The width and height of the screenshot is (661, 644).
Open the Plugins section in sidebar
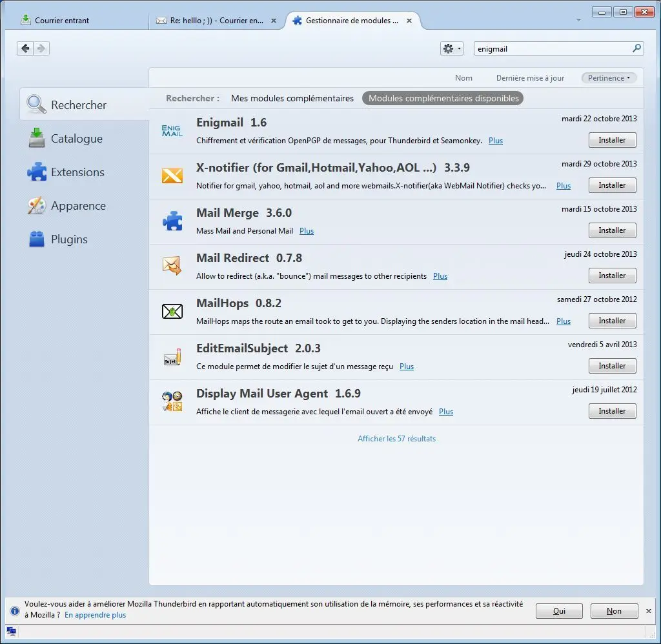tap(85, 239)
